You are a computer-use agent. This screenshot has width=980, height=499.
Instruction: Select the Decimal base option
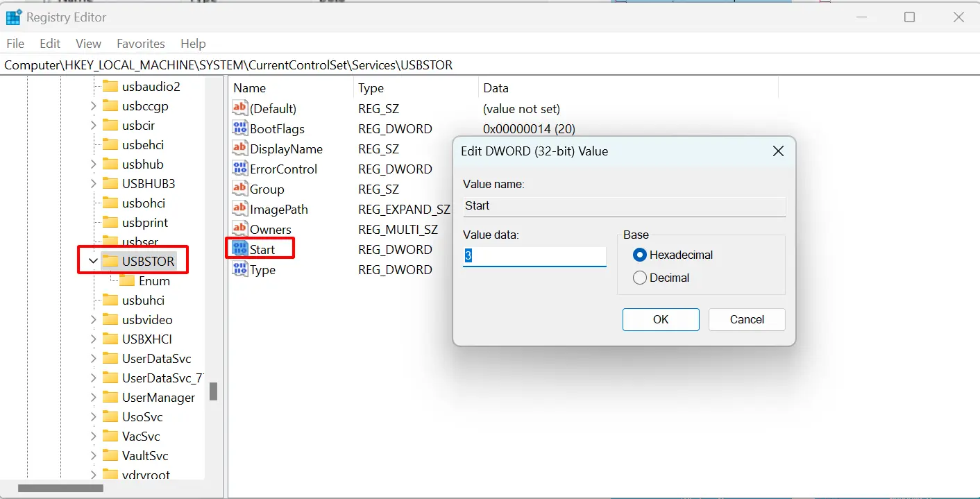(x=661, y=278)
